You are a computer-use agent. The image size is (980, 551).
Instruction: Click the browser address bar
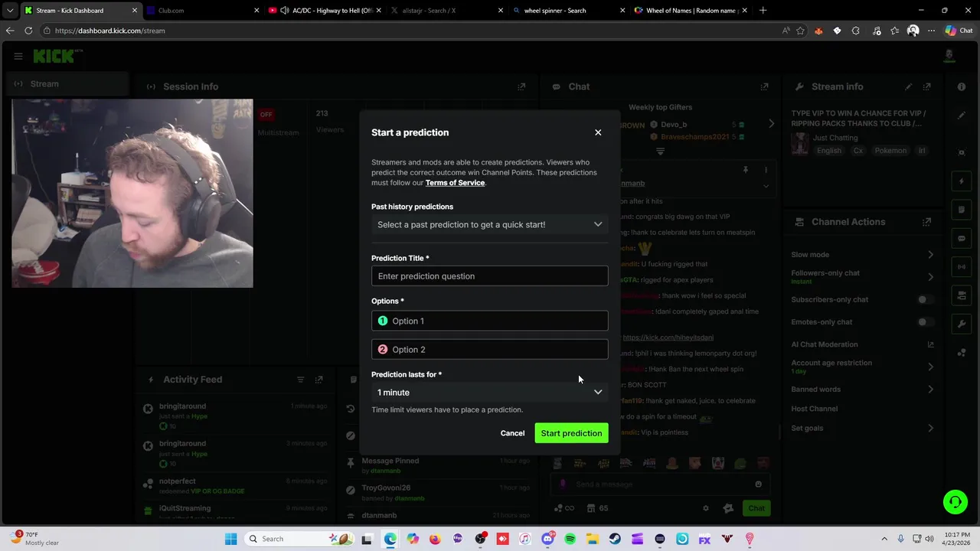pyautogui.click(x=413, y=31)
